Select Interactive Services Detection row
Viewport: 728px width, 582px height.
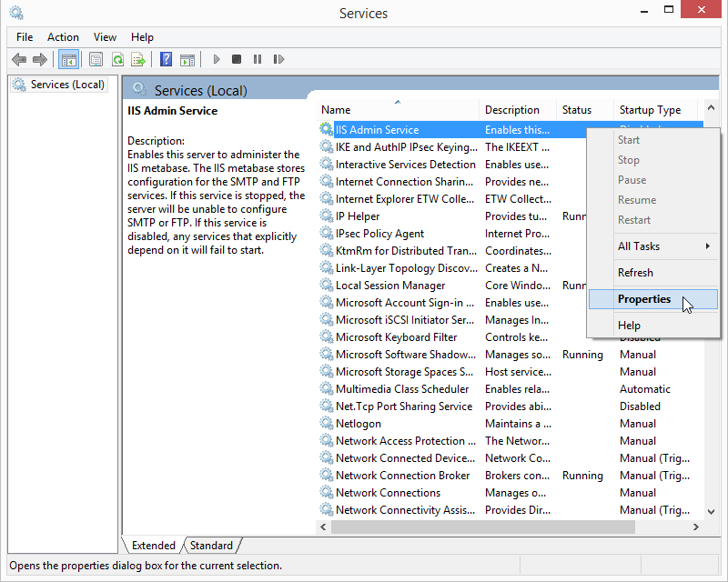(x=452, y=165)
